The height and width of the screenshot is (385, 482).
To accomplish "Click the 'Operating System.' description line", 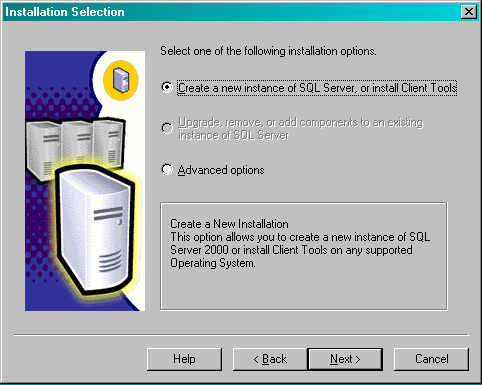I will tap(213, 263).
